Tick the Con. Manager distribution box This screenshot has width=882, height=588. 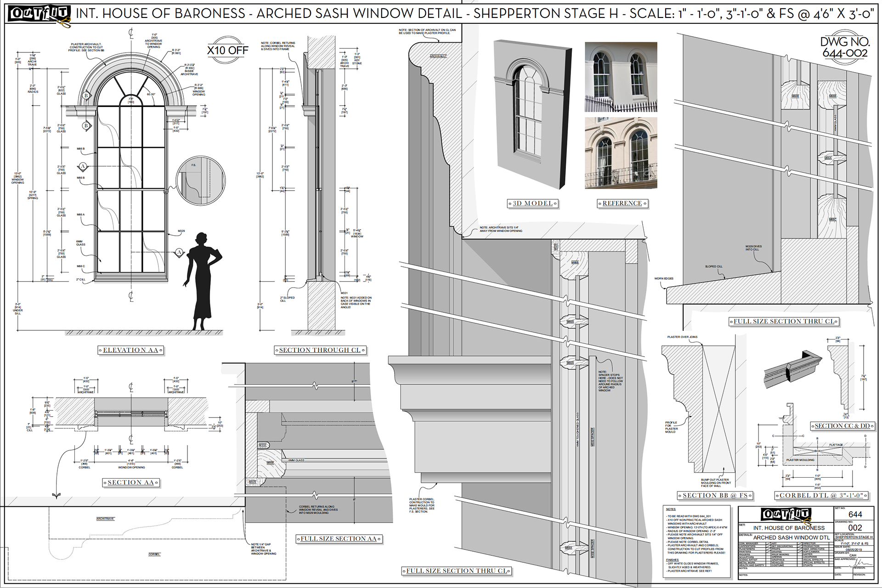click(769, 543)
